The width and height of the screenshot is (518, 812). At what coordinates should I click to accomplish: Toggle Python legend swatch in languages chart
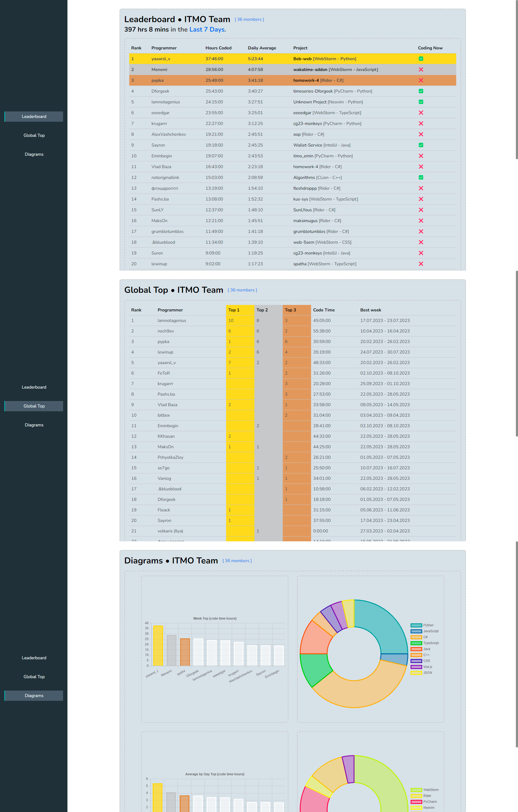click(416, 625)
